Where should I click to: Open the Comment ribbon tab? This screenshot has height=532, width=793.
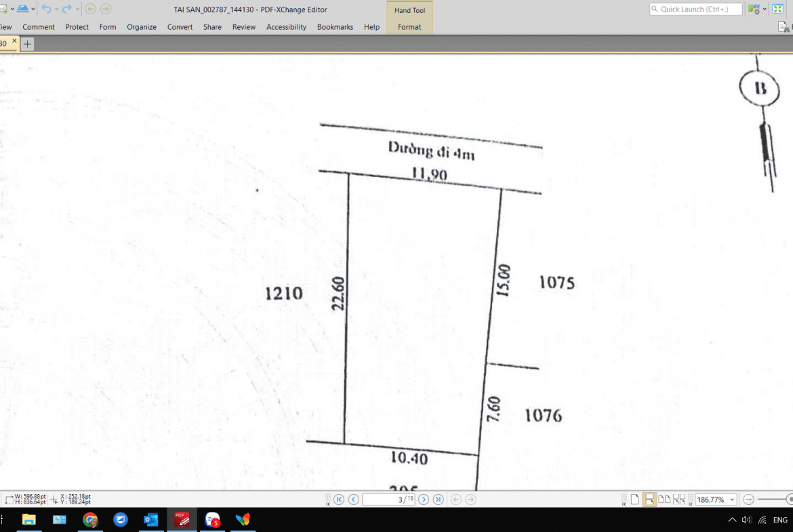39,27
